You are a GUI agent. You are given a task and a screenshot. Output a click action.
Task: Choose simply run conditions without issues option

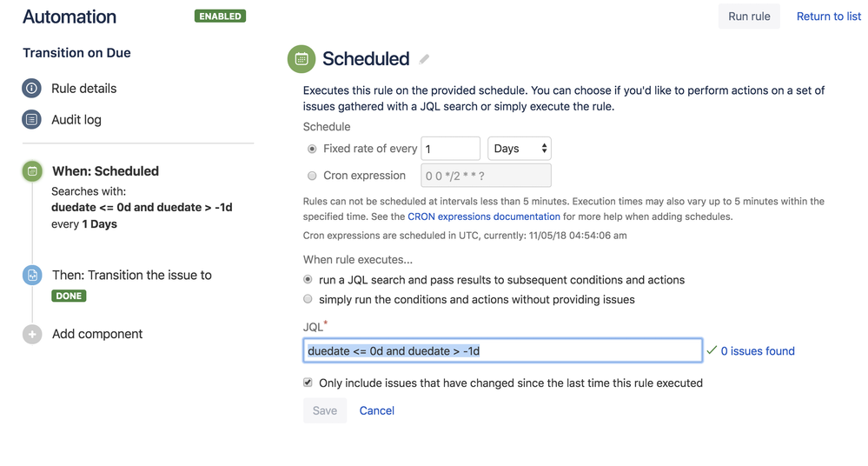(x=308, y=299)
